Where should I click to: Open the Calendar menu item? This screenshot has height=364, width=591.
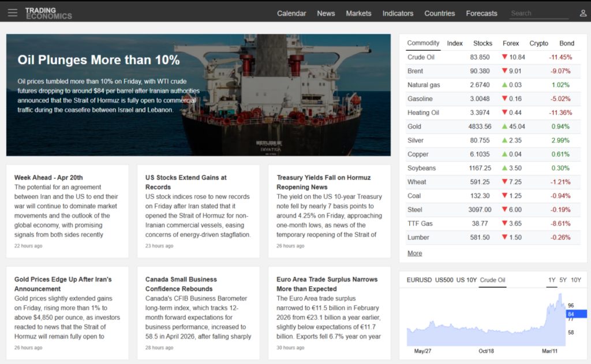(291, 13)
